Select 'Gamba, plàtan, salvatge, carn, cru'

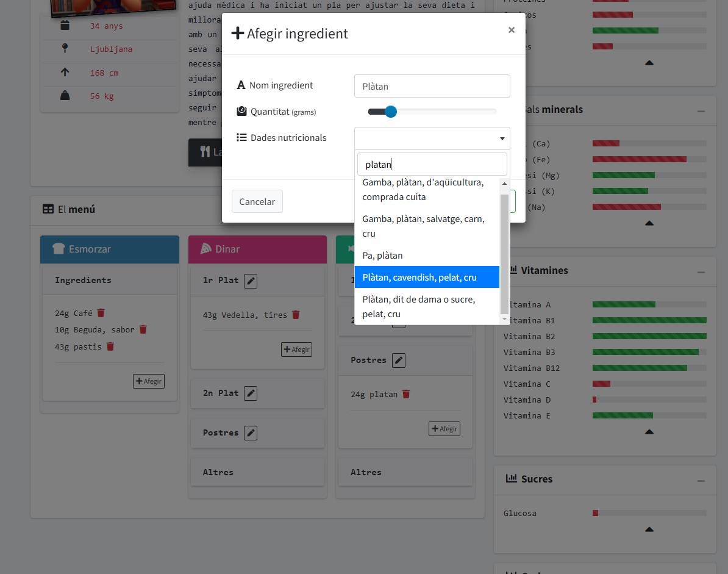[x=427, y=226]
